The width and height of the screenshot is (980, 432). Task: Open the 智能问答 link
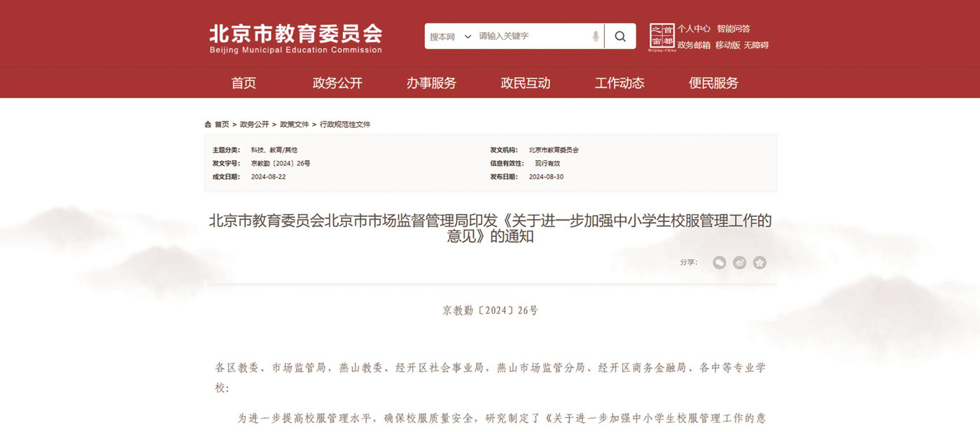pos(734,29)
